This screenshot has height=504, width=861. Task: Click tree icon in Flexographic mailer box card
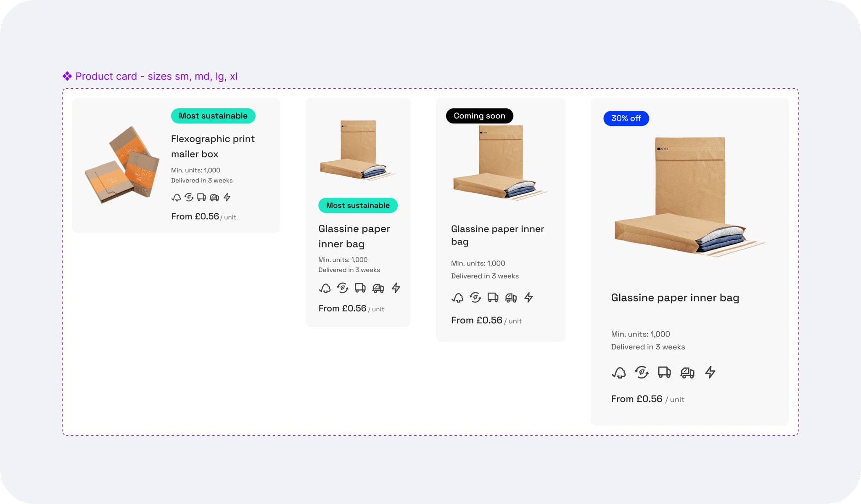[176, 197]
